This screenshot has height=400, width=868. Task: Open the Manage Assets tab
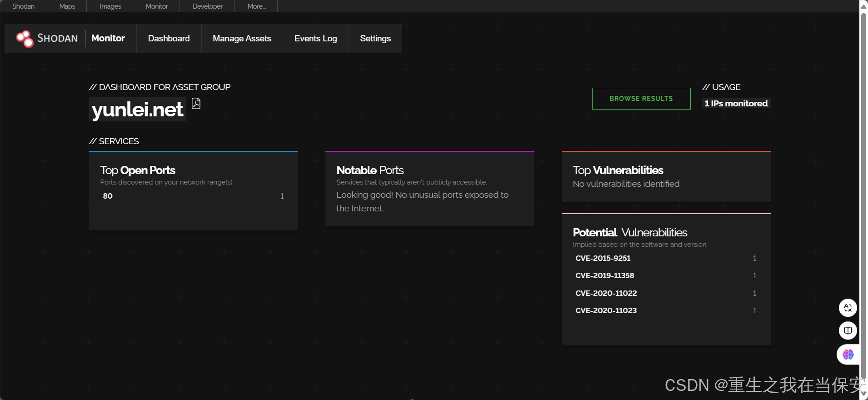point(242,39)
